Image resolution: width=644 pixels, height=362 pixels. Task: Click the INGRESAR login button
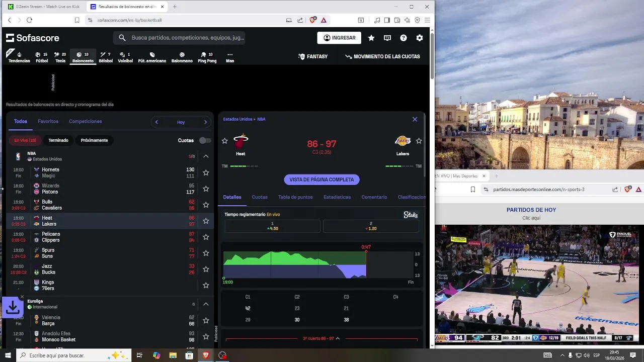(339, 38)
